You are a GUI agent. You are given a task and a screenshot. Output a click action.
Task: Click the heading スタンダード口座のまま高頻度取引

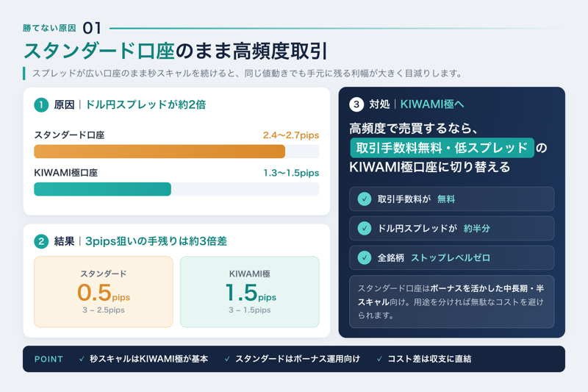(x=176, y=51)
